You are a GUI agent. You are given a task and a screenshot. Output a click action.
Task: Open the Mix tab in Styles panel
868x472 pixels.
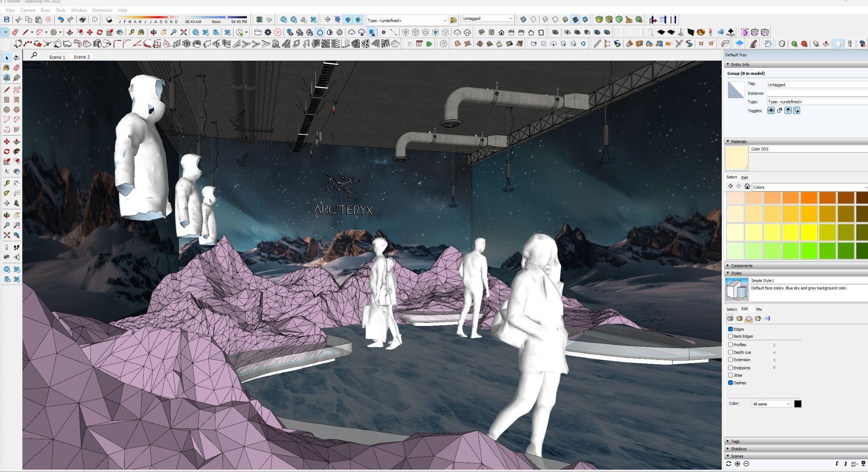(759, 309)
